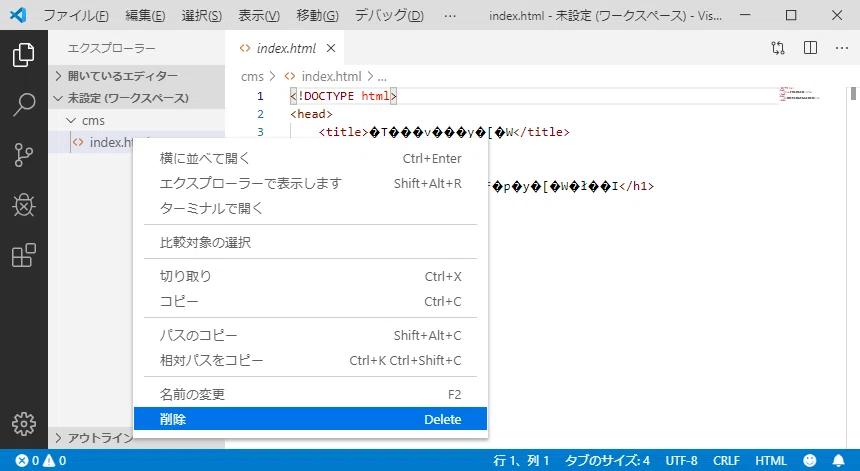Image resolution: width=860 pixels, height=471 pixels.
Task: Choose コピー in context menu
Action: coord(310,302)
